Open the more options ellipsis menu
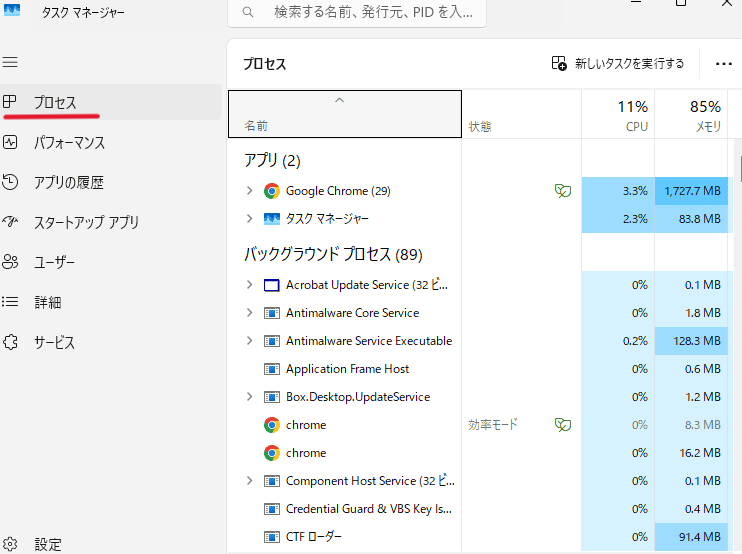Screen dimensions: 742x554 724,64
